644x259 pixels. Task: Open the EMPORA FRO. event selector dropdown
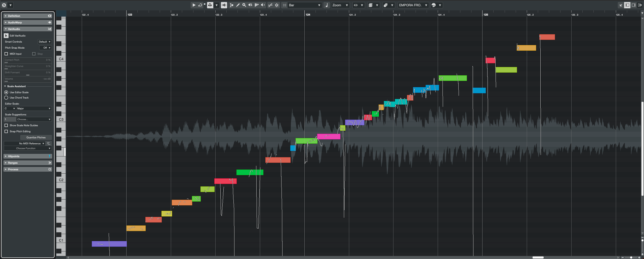pos(413,5)
